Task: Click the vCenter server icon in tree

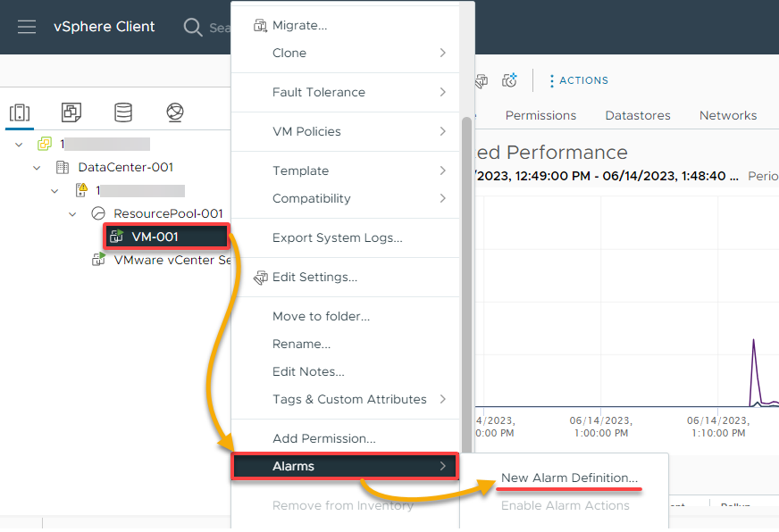Action: pos(45,144)
